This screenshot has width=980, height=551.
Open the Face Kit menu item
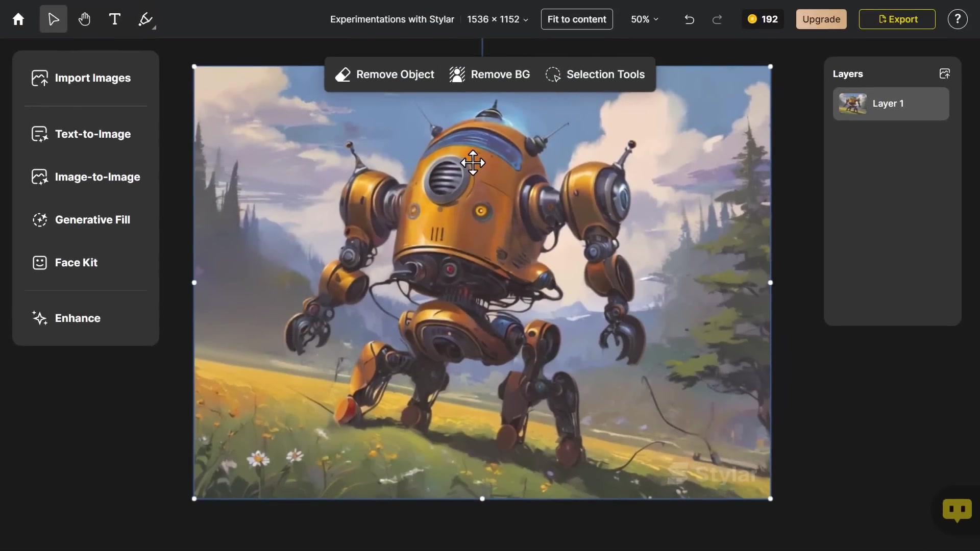tap(86, 263)
